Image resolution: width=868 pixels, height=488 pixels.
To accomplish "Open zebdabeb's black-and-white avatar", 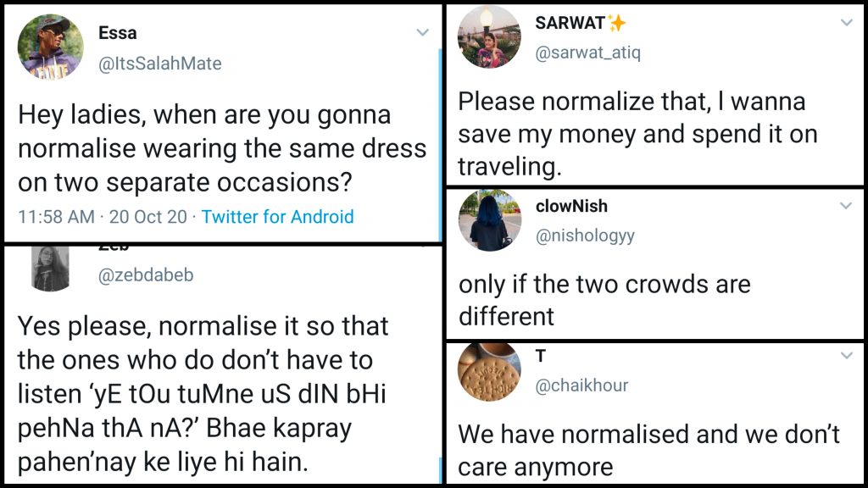I will pos(51,268).
